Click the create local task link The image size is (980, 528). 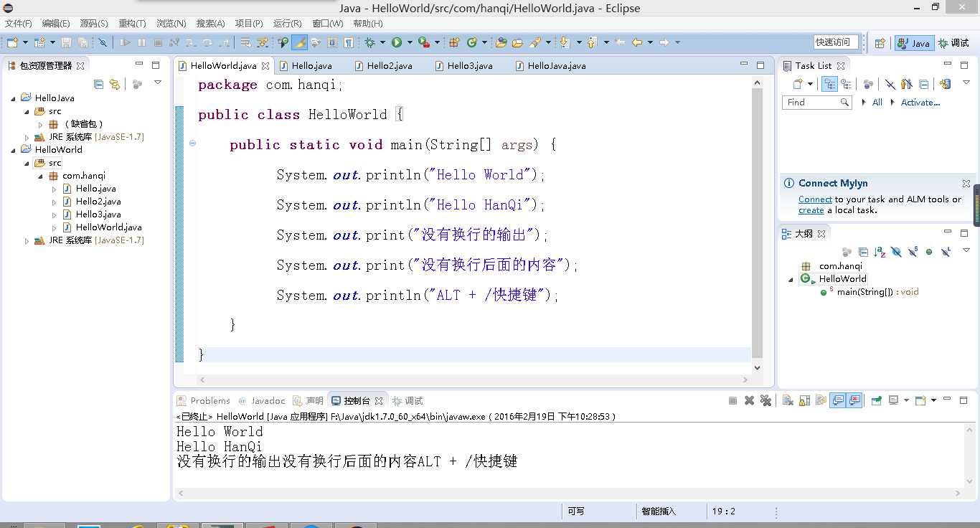(x=811, y=210)
